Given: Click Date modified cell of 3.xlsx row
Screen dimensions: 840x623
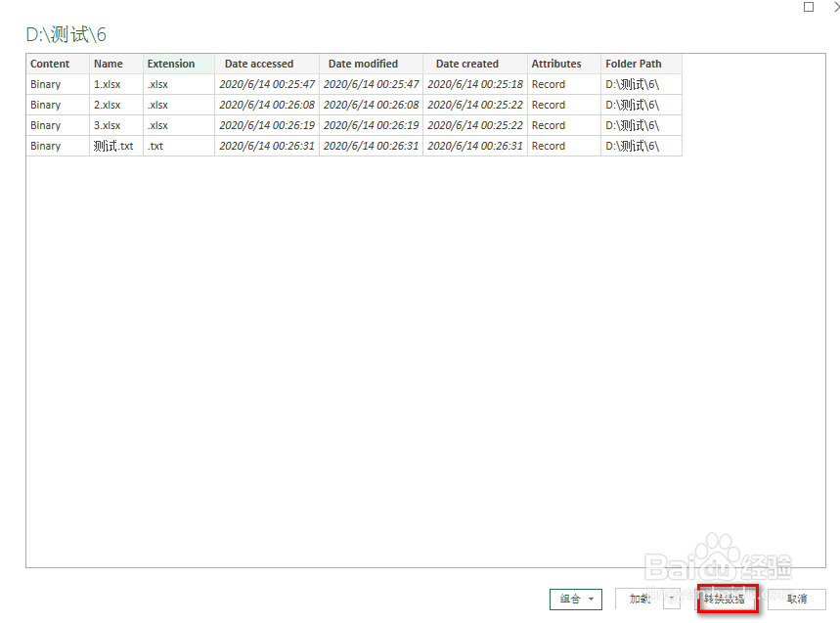Looking at the screenshot, I should 372,125.
